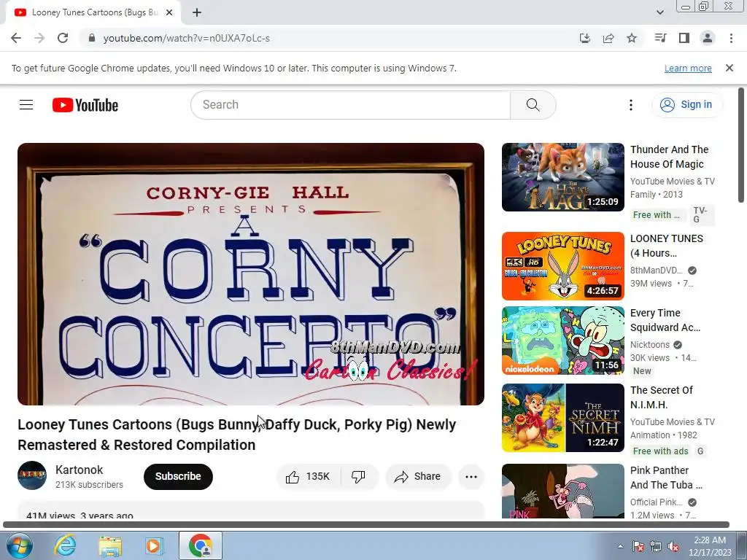Image resolution: width=747 pixels, height=560 pixels.
Task: Click the browser forward arrow
Action: point(39,38)
